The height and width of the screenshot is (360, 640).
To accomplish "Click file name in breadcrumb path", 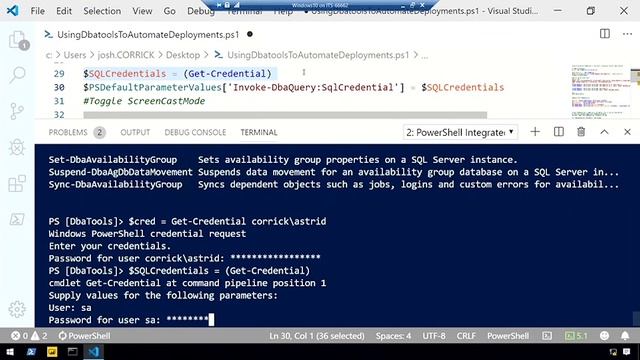I will point(318,55).
